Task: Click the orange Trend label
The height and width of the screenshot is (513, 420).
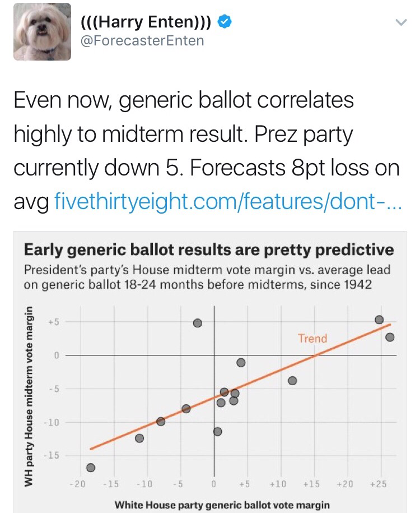Action: tap(312, 338)
